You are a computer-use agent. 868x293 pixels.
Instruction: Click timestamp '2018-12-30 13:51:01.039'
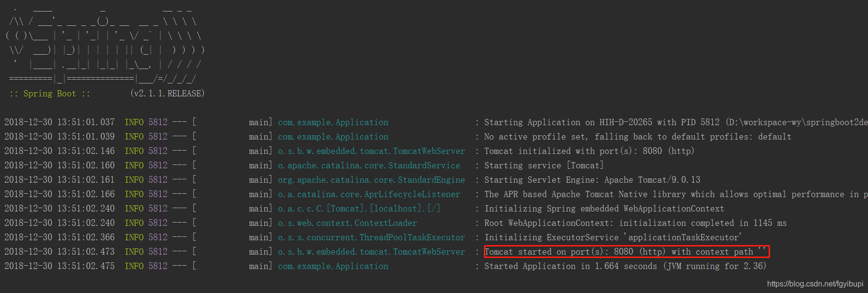[60, 137]
